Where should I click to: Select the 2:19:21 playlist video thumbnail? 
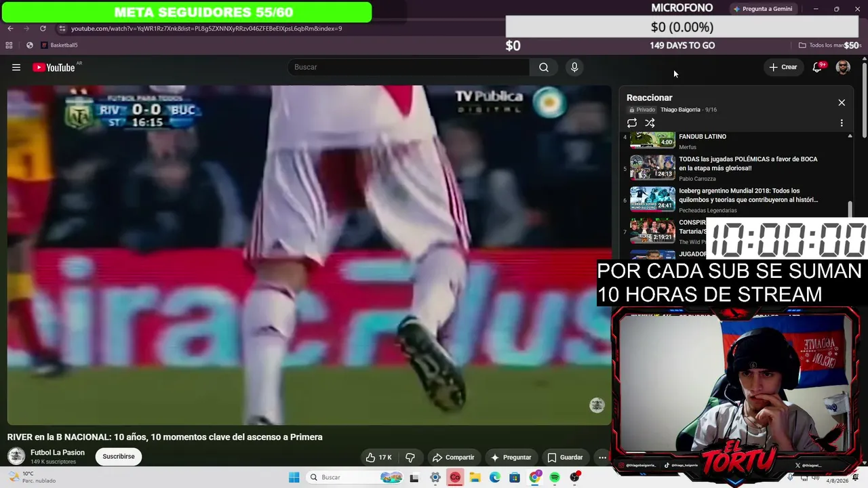[x=652, y=230]
